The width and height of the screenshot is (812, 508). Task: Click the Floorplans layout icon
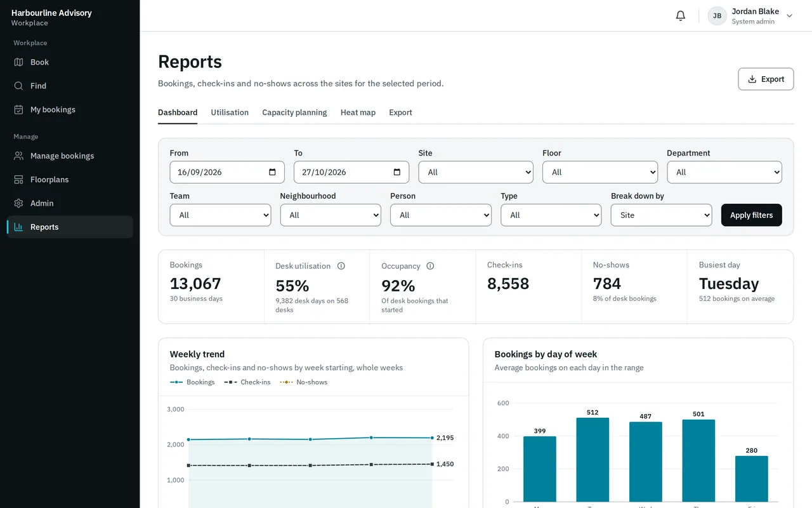tap(18, 180)
